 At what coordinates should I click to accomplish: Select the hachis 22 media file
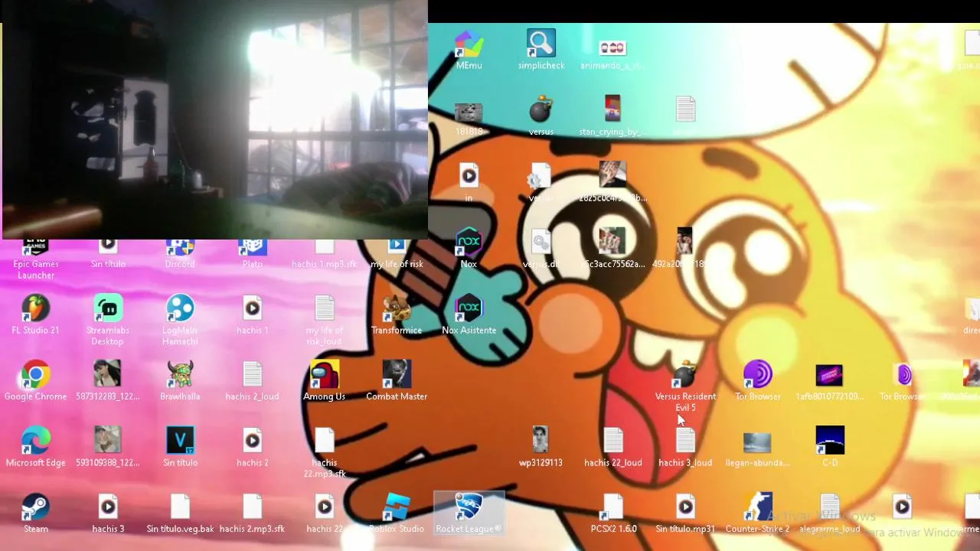point(325,514)
